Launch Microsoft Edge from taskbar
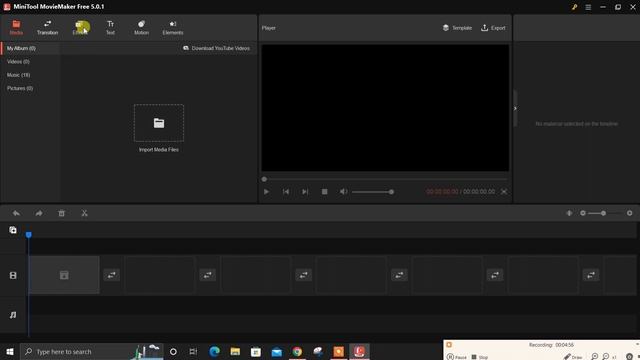Screen dimensions: 640x360 click(214, 351)
